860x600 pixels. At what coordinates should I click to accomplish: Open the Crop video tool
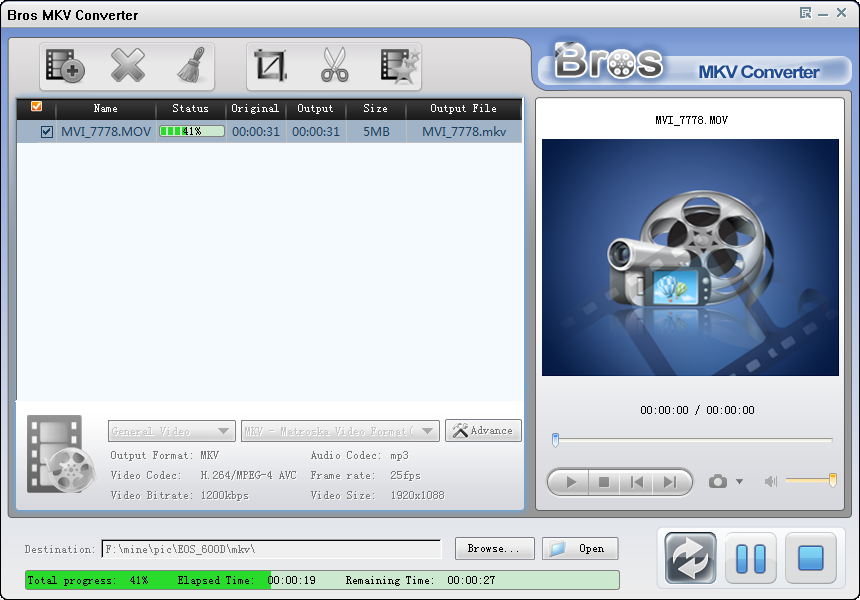270,66
